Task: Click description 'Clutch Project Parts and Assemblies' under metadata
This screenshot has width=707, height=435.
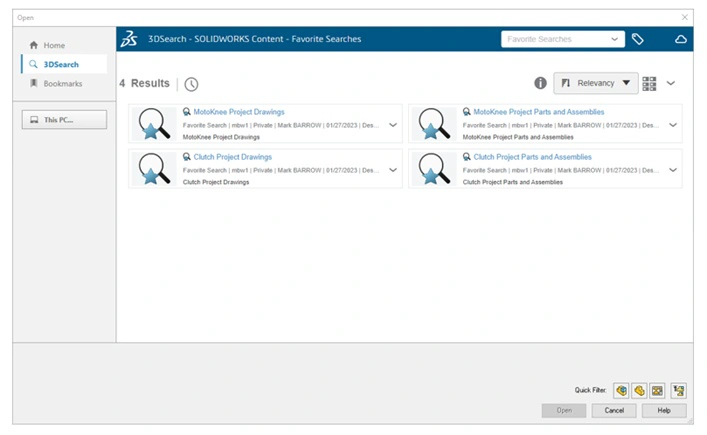Action: [x=513, y=182]
